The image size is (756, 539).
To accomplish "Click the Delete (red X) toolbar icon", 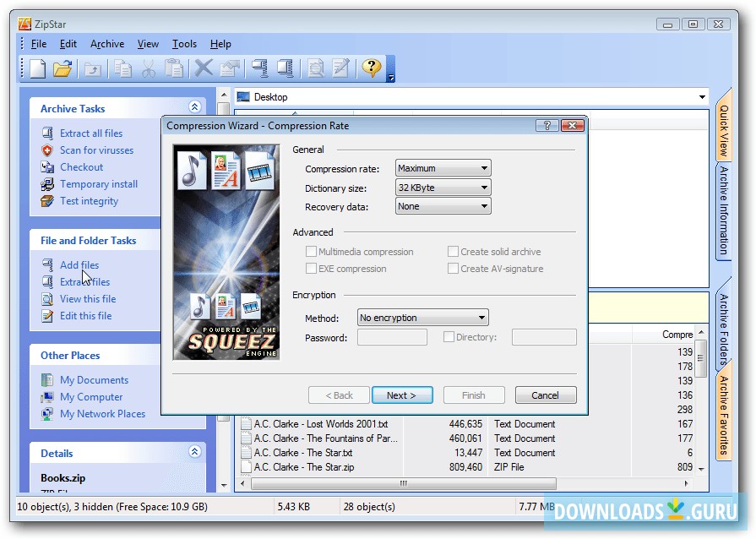I will click(x=203, y=69).
